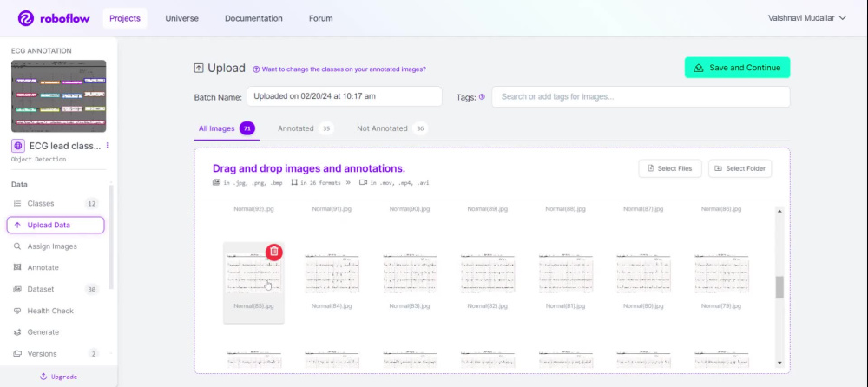Click the Normal(92).jpg file name
The width and height of the screenshot is (868, 387).
[253, 209]
